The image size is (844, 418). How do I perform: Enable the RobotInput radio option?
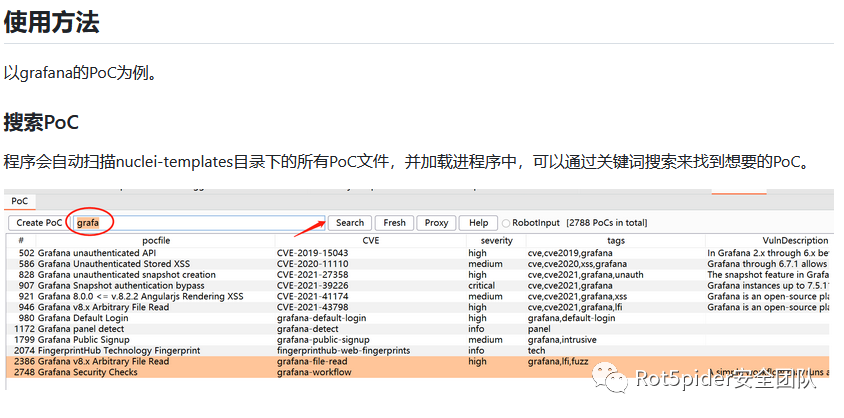tap(506, 223)
